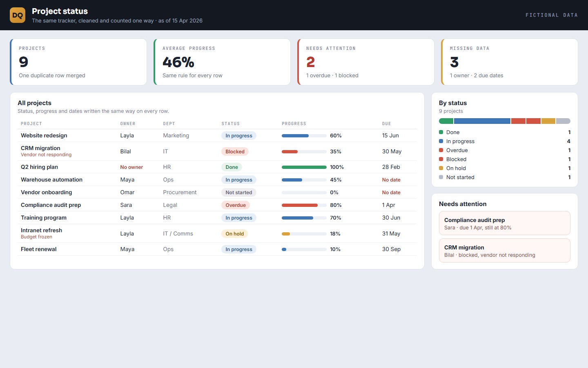Image resolution: width=588 pixels, height=368 pixels.
Task: Click the Vendor onboarding project name
Action: coord(47,193)
